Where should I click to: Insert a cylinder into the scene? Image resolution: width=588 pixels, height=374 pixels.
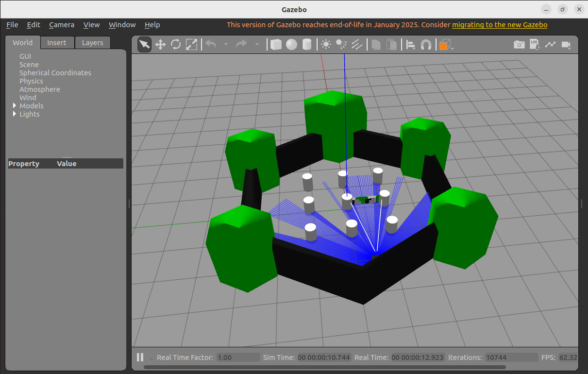[x=307, y=44]
